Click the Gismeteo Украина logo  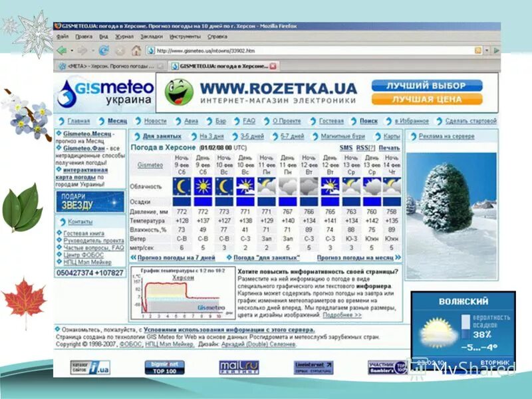[x=105, y=92]
